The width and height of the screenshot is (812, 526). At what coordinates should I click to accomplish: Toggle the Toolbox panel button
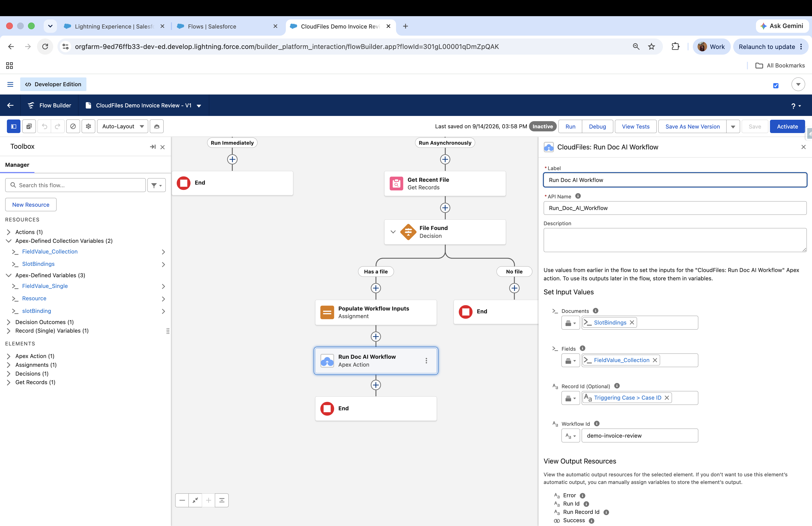click(14, 126)
